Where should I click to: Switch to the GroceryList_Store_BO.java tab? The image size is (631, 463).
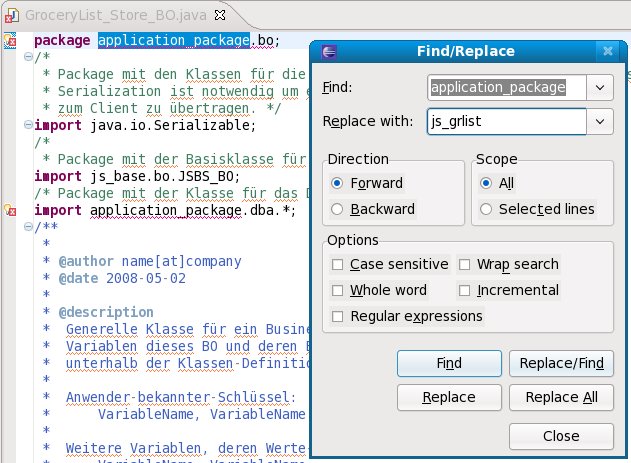pos(110,15)
